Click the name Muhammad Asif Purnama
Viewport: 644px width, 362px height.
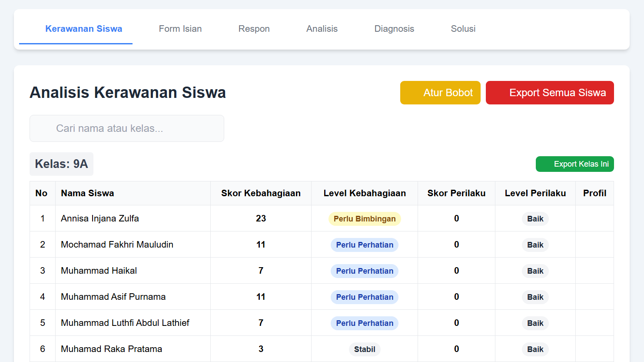114,296
